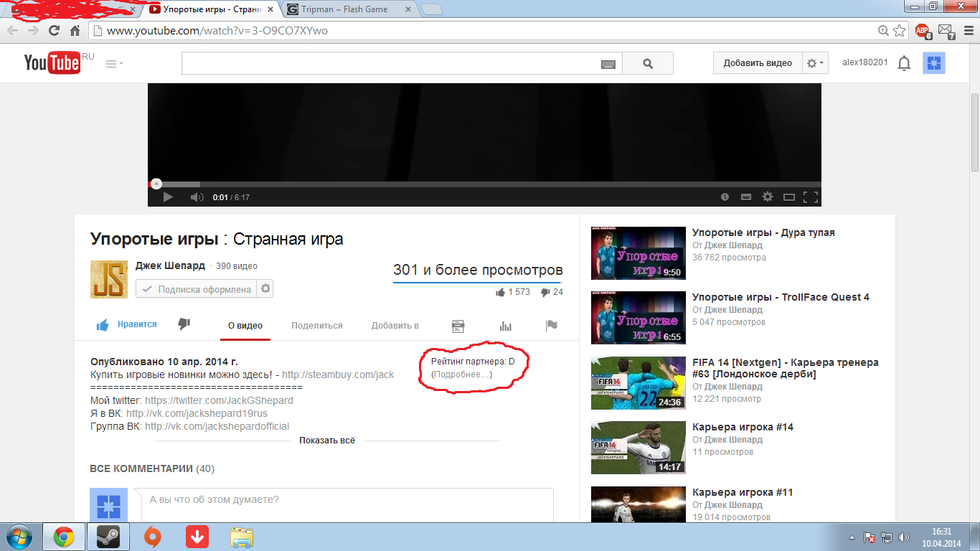980x551 pixels.
Task: Open the vk.com/jackshepardofficial link
Action: click(217, 426)
